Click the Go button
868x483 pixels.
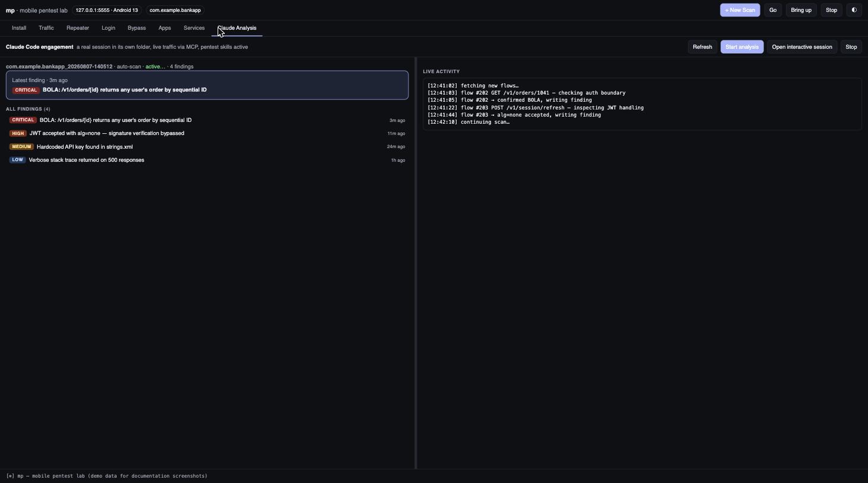(x=772, y=10)
